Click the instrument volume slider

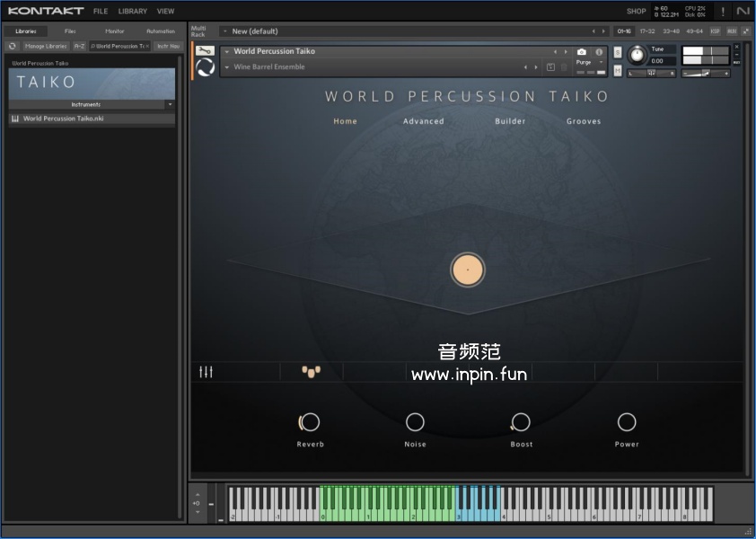pos(706,73)
